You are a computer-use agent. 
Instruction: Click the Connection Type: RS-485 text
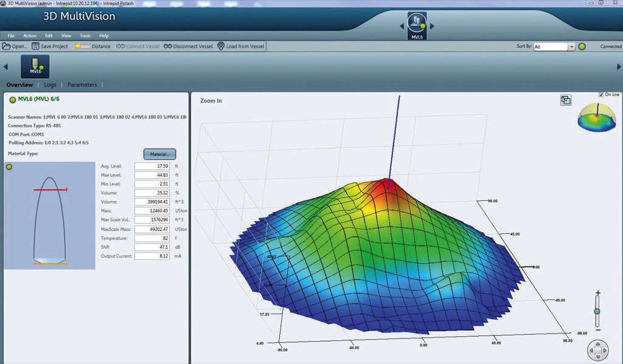click(34, 125)
